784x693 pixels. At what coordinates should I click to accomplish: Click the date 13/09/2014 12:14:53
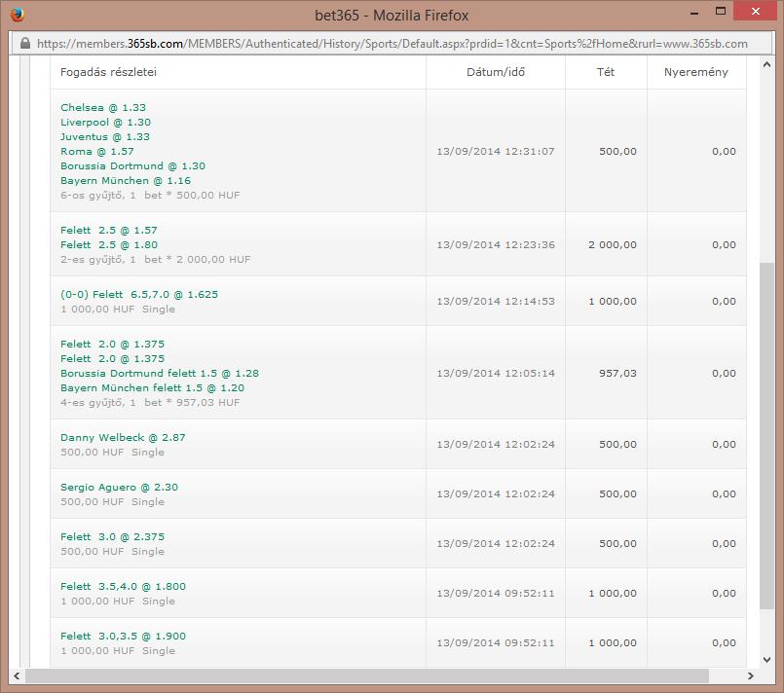(496, 302)
